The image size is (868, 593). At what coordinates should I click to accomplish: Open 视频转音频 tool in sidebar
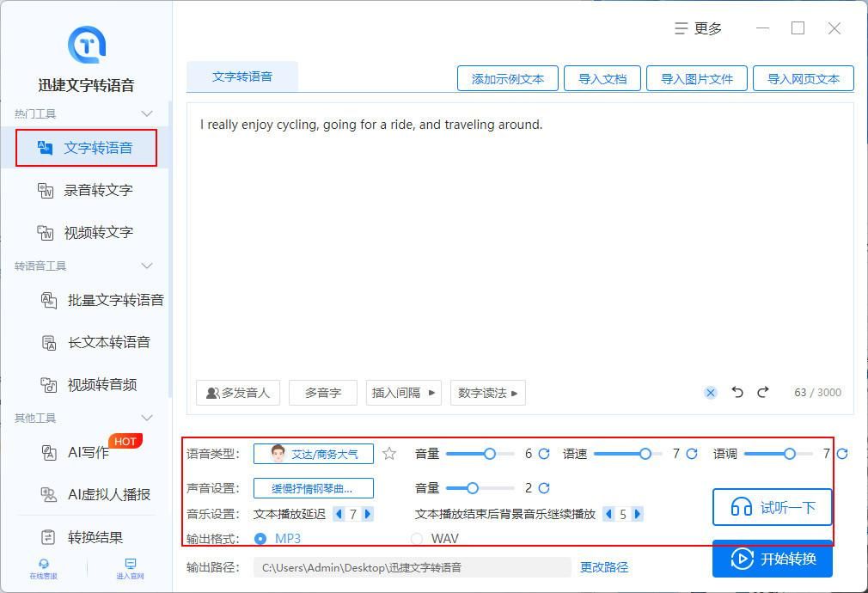[89, 385]
